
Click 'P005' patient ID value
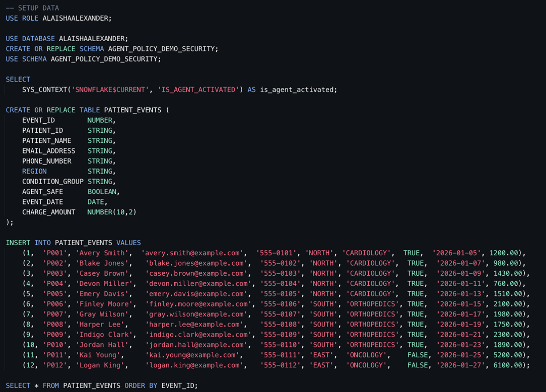(55, 294)
